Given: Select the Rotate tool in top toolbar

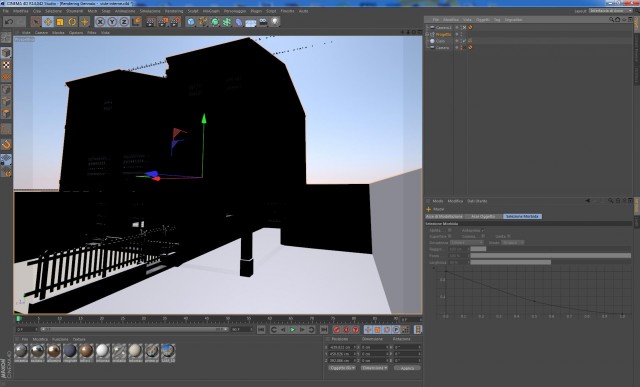Looking at the screenshot, I should coord(72,22).
